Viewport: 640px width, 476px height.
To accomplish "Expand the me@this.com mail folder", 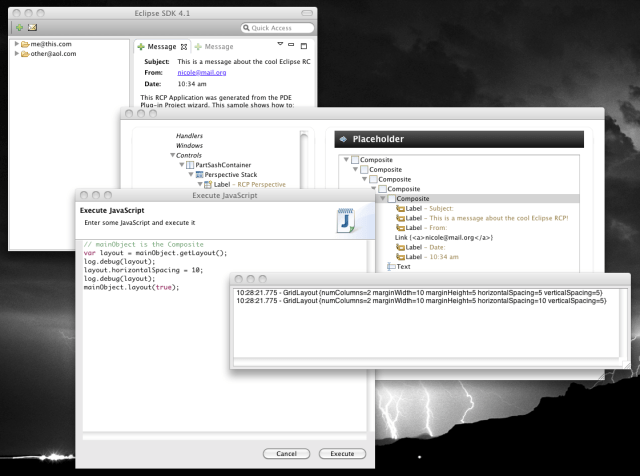I will pos(17,45).
